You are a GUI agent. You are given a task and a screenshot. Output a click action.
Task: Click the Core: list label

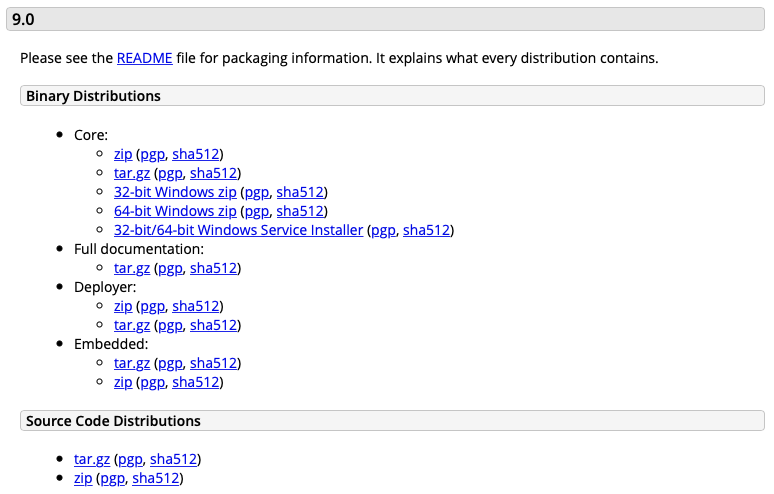pyautogui.click(x=91, y=135)
